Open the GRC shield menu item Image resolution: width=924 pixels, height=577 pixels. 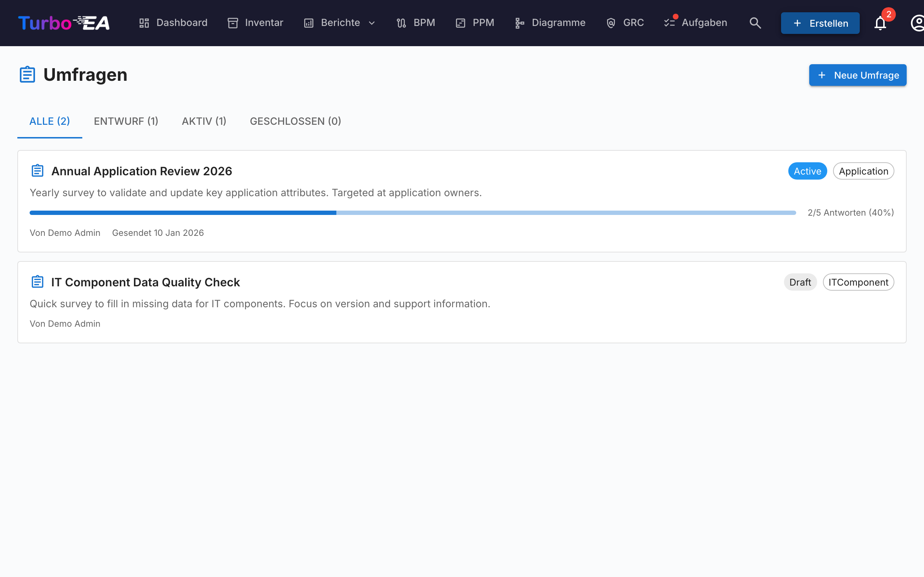625,23
